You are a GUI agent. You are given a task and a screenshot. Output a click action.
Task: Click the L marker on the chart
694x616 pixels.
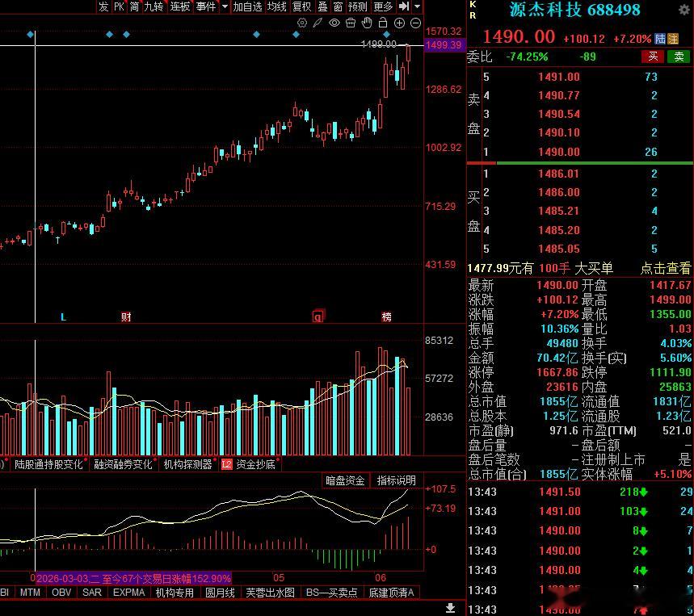pyautogui.click(x=63, y=316)
